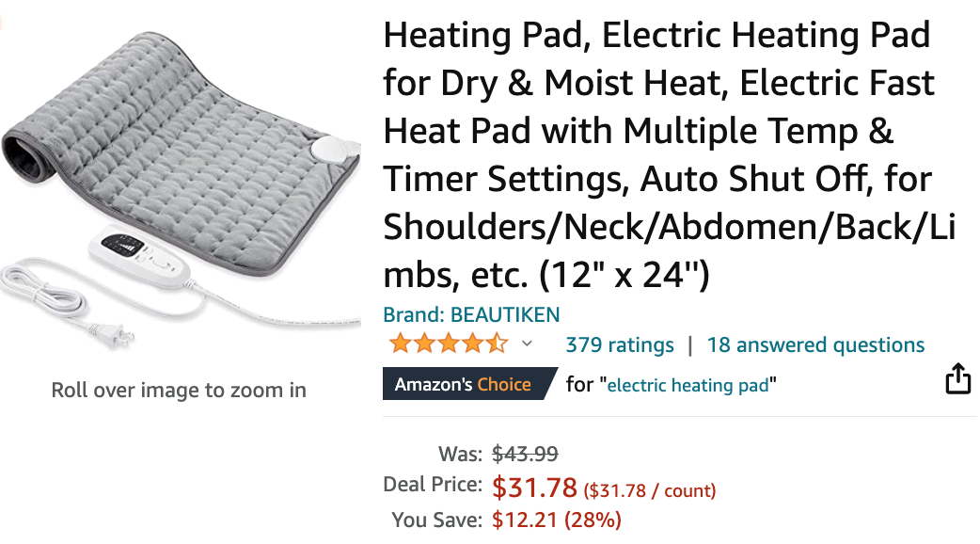Expand the star rating breakdown chevron
Image resolution: width=980 pixels, height=544 pixels.
pos(527,344)
